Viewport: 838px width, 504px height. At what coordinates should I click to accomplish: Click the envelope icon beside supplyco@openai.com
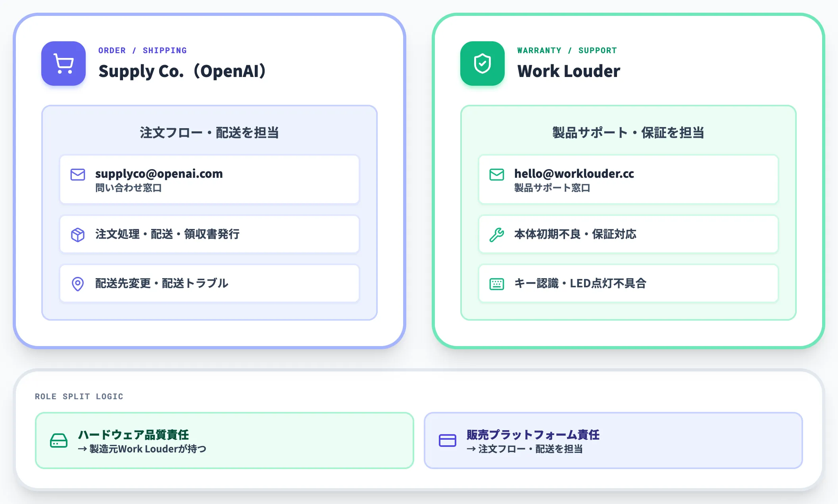(x=78, y=175)
